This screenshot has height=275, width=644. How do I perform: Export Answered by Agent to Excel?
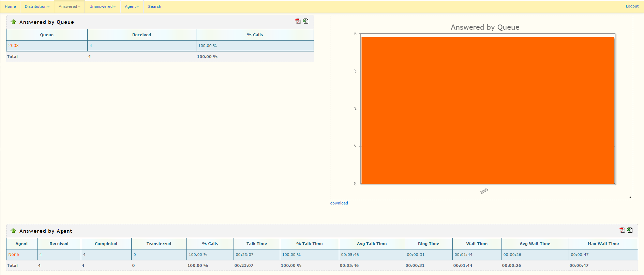(x=630, y=230)
